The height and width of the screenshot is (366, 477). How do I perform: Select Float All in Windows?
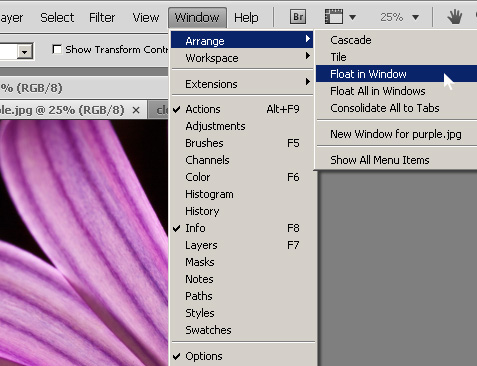coord(397,91)
